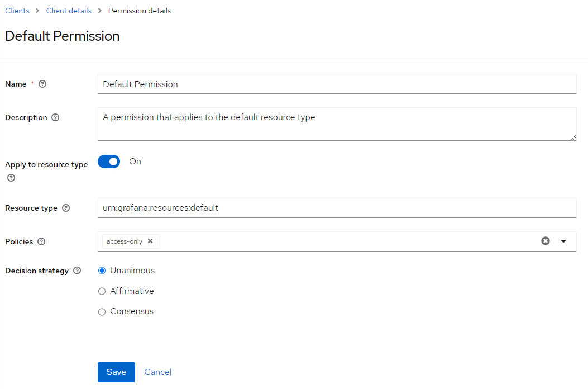
Task: Show help for Apply to resource type
Action: tap(10, 178)
